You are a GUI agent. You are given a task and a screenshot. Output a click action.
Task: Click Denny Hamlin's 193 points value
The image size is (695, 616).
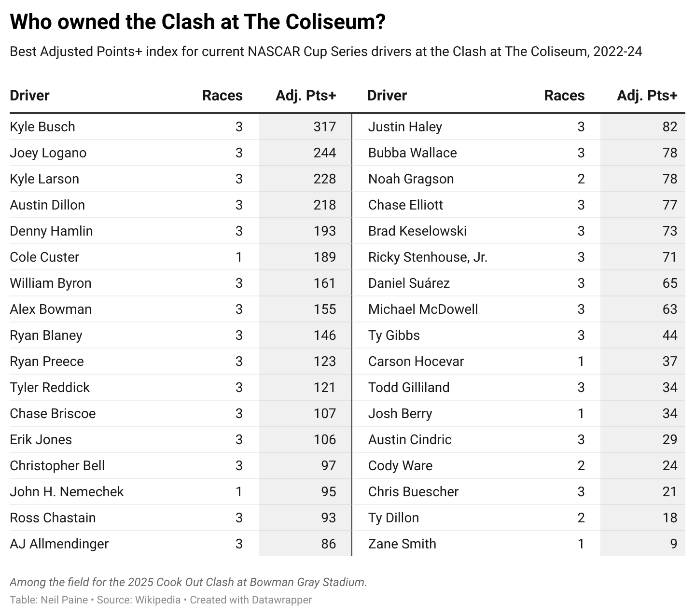(x=324, y=231)
